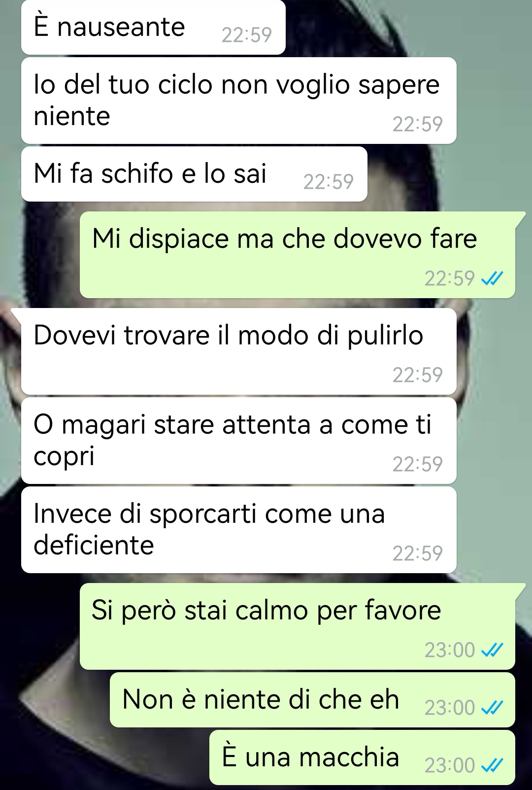Tap the "È nauseante" message bubble
532x790 pixels.
[x=153, y=27]
